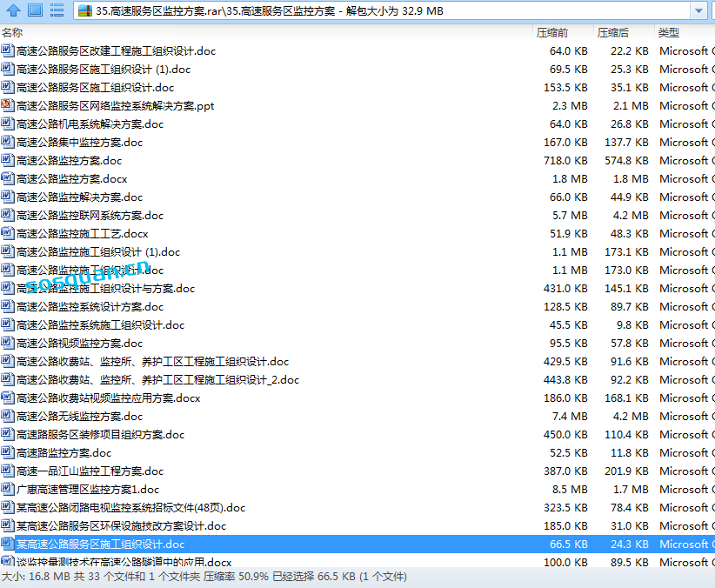Click the doc icon of 高速公路集中监控方案.doc

(8, 142)
